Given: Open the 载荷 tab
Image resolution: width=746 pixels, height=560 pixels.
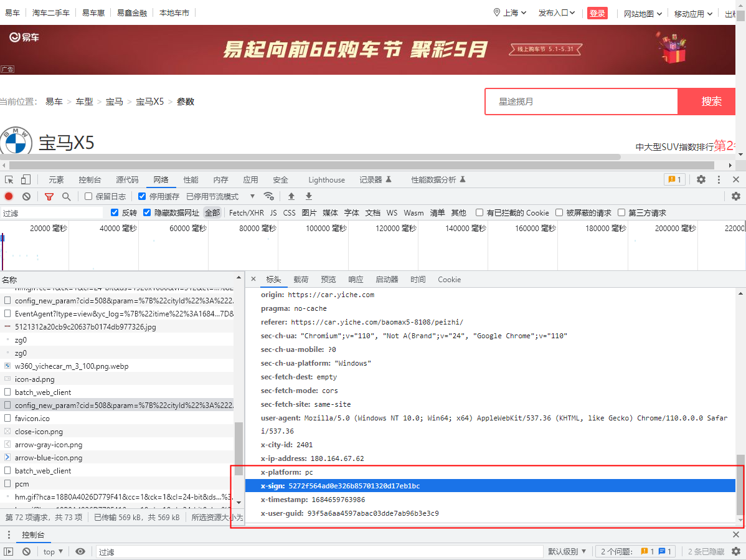Looking at the screenshot, I should 301,279.
